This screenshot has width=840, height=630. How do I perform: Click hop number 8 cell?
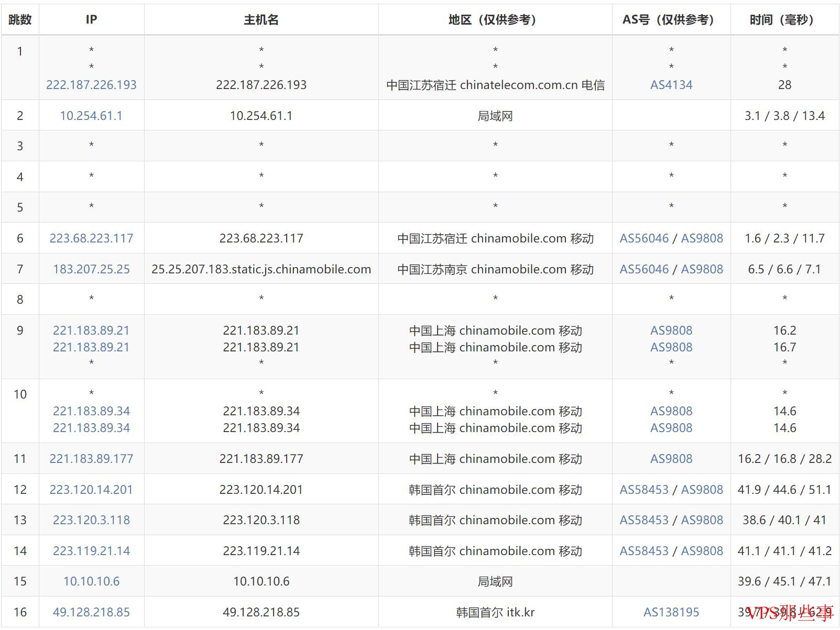click(20, 300)
